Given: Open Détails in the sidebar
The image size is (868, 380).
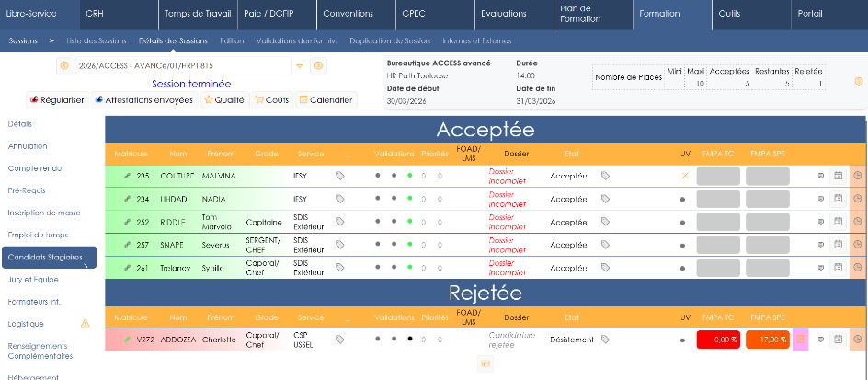Looking at the screenshot, I should [x=20, y=124].
